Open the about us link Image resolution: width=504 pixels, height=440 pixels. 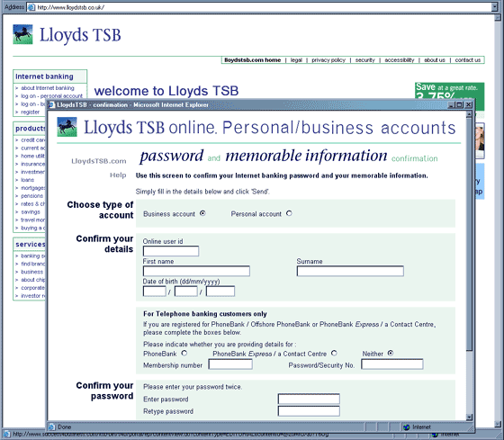434,60
